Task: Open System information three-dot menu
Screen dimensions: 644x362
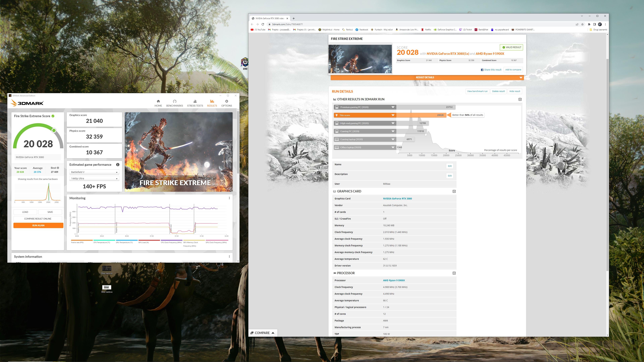Action: coord(229,257)
